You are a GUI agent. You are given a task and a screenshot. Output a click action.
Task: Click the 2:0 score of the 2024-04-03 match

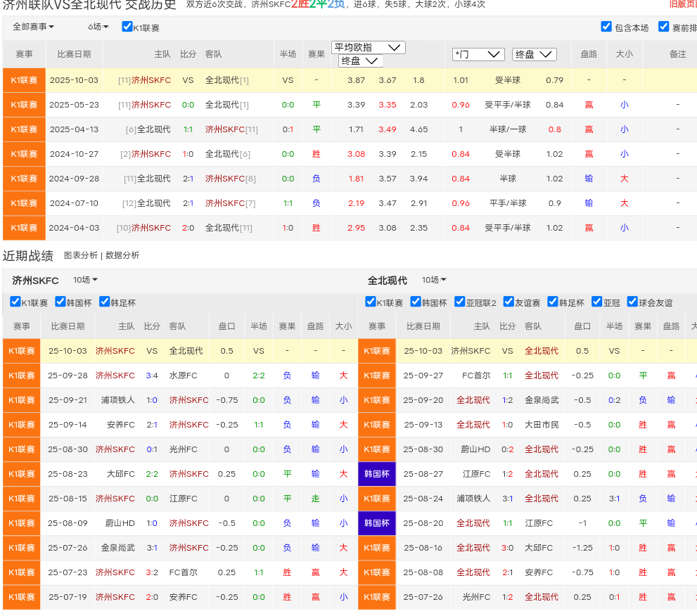[x=188, y=228]
